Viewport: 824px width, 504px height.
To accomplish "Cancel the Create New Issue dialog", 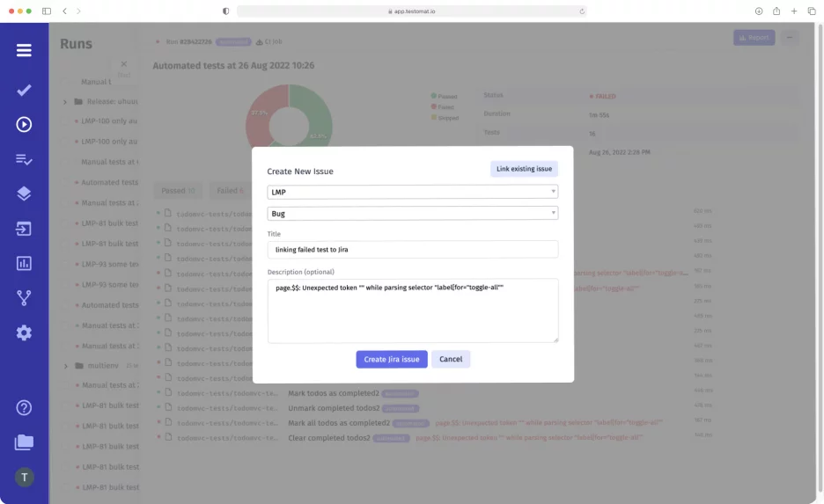I will click(x=451, y=359).
